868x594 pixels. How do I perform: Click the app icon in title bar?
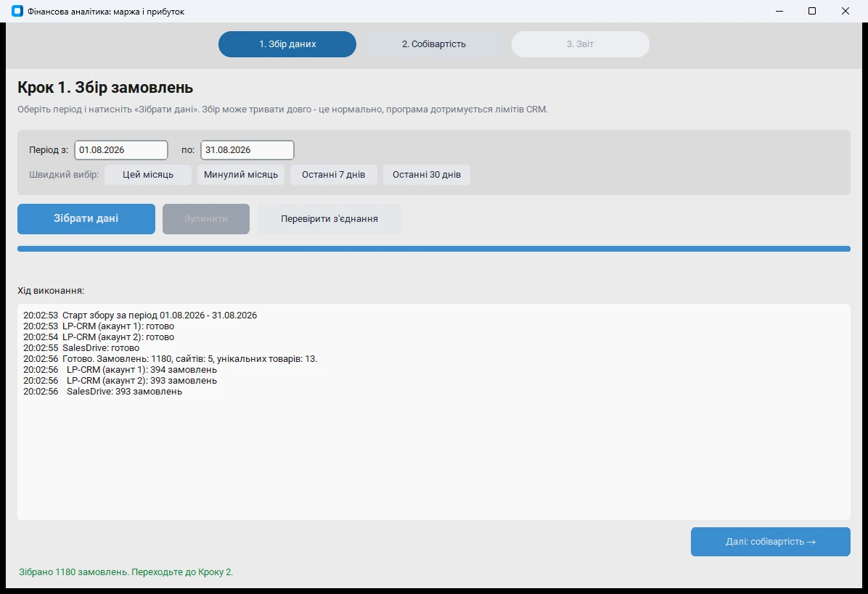17,11
